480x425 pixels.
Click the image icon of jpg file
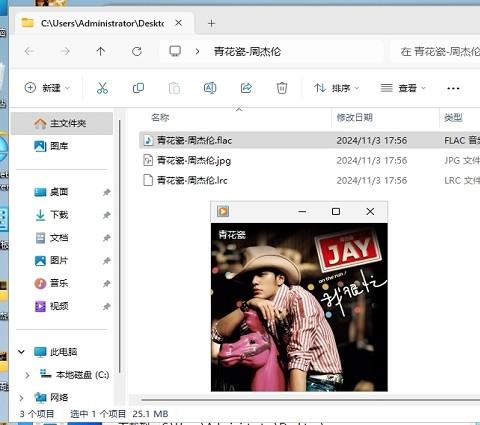pos(148,160)
